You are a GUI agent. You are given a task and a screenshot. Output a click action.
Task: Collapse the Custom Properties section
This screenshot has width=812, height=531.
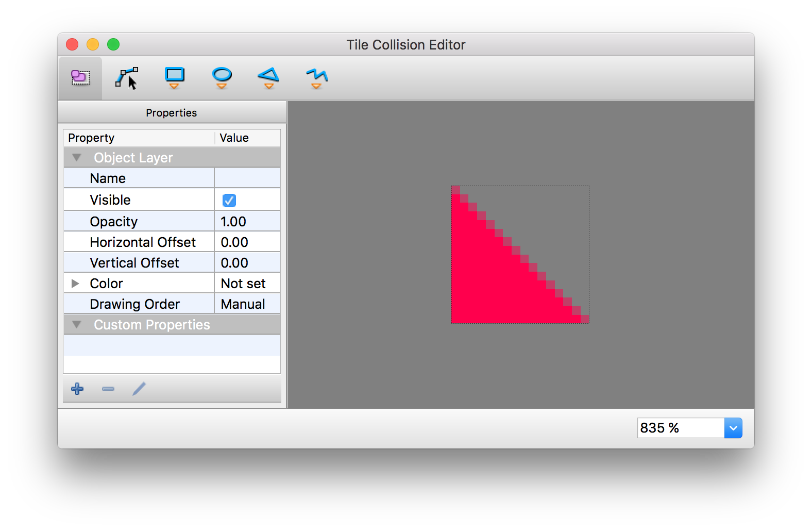coord(77,325)
